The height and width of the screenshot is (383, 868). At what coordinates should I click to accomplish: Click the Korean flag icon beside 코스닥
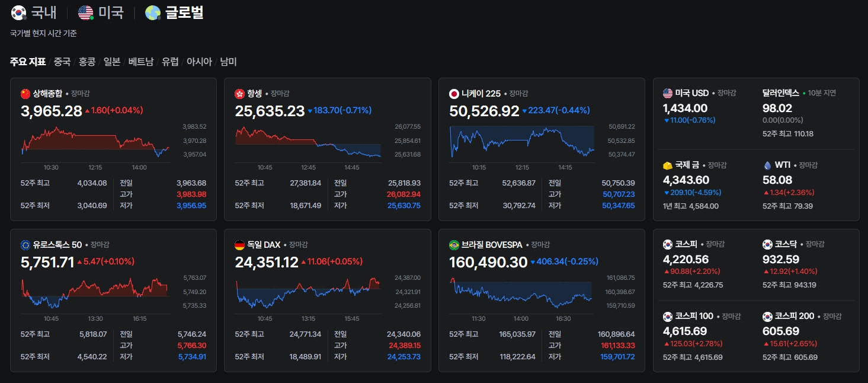click(x=767, y=244)
